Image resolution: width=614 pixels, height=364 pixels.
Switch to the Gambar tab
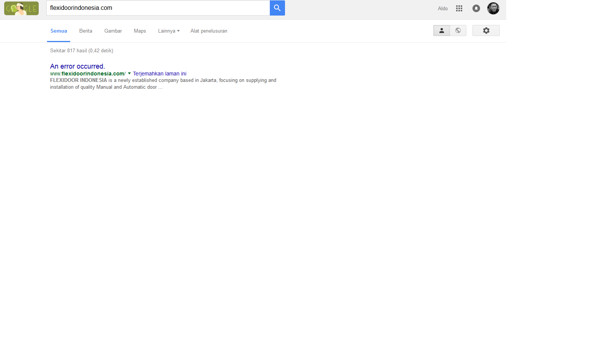[x=113, y=31]
